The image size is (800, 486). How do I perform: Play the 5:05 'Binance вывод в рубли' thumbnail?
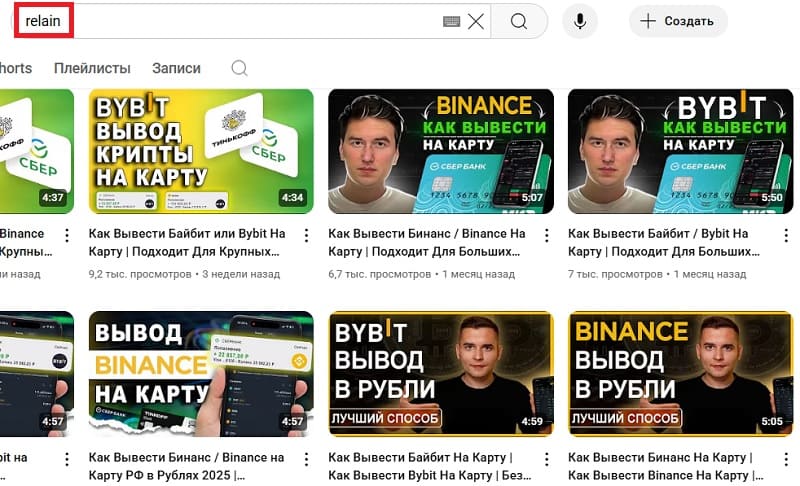pyautogui.click(x=680, y=373)
